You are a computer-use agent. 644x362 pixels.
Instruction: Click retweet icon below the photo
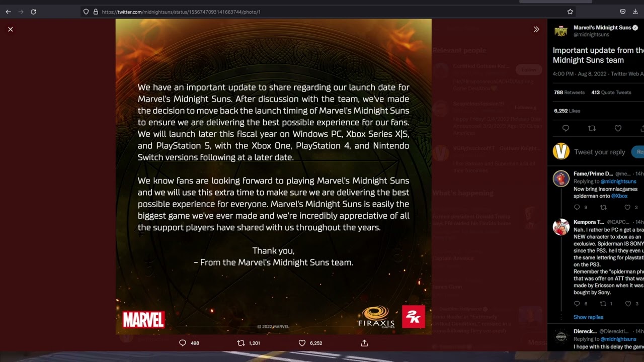[241, 343]
